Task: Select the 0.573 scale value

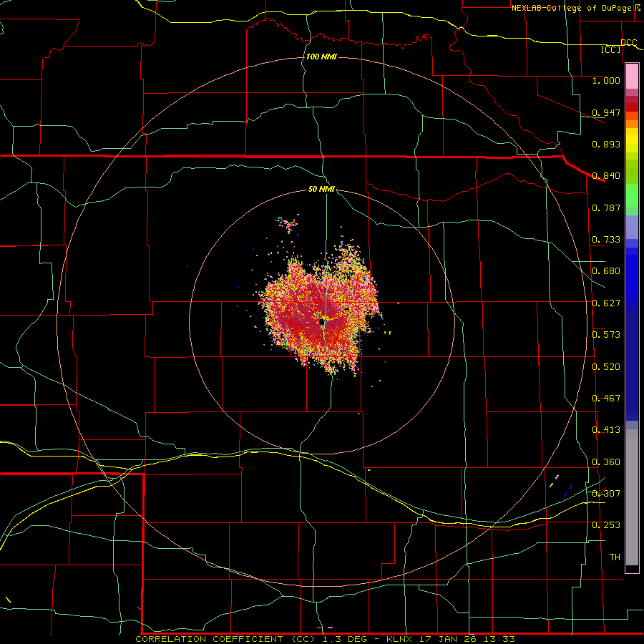Action: [x=606, y=335]
